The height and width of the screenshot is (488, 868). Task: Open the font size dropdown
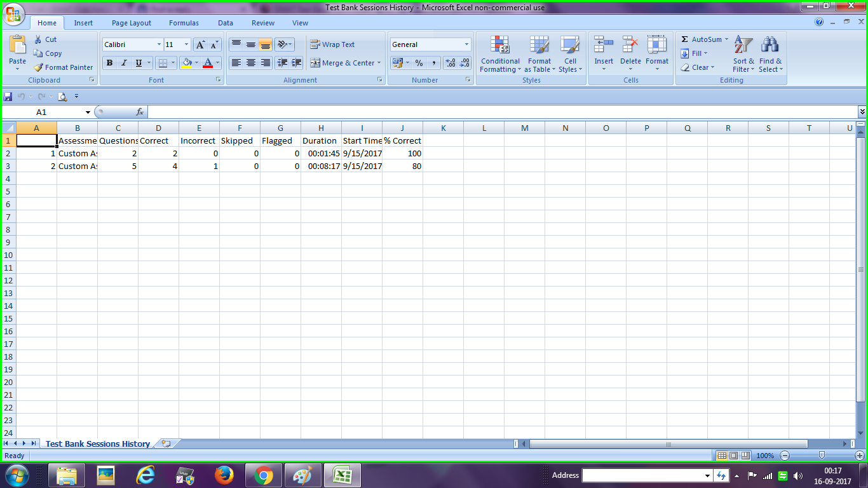(186, 44)
